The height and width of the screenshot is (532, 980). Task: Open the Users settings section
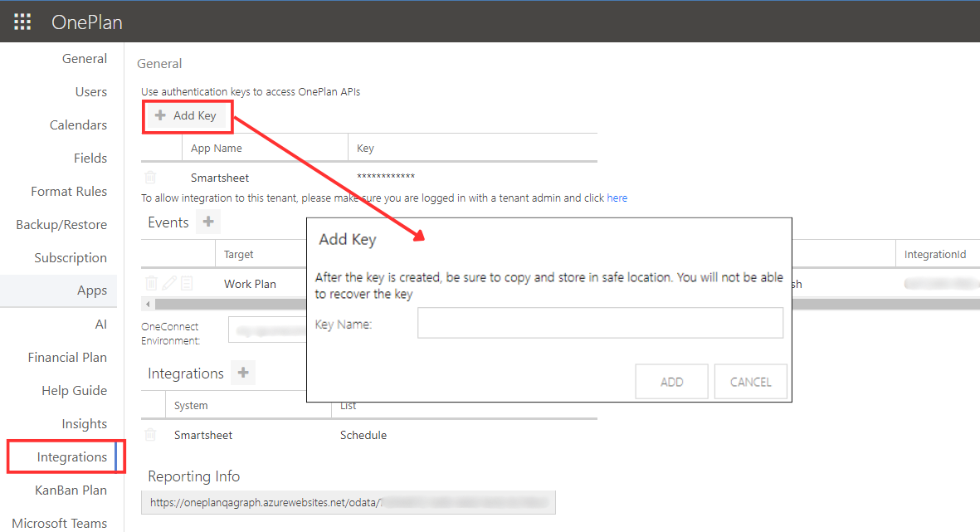[91, 91]
